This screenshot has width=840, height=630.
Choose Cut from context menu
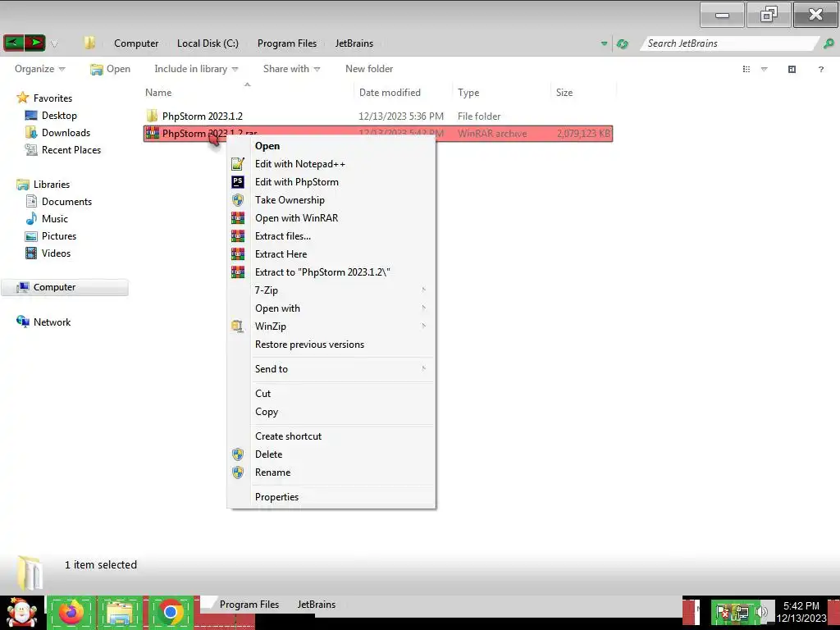coord(331,394)
